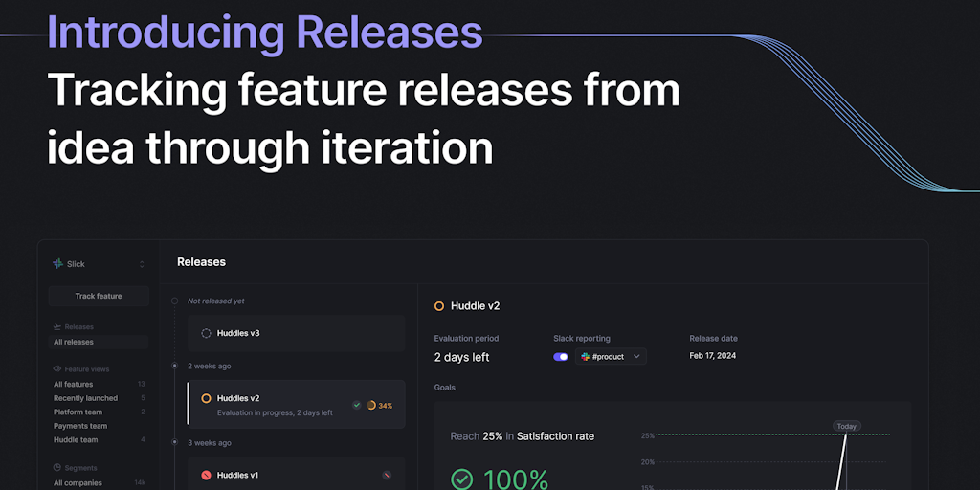Click the green checkmark beside 100%
This screenshot has width=980, height=490.
[462, 479]
